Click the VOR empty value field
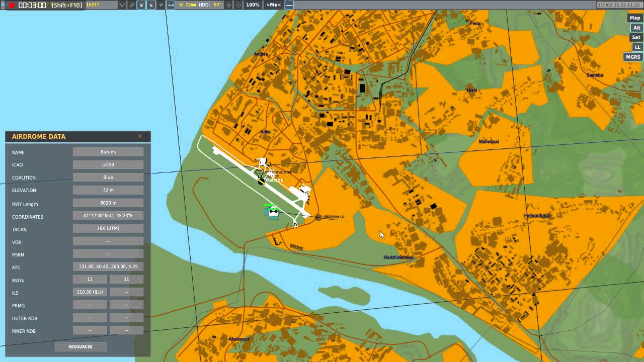The width and height of the screenshot is (644, 362). (108, 241)
